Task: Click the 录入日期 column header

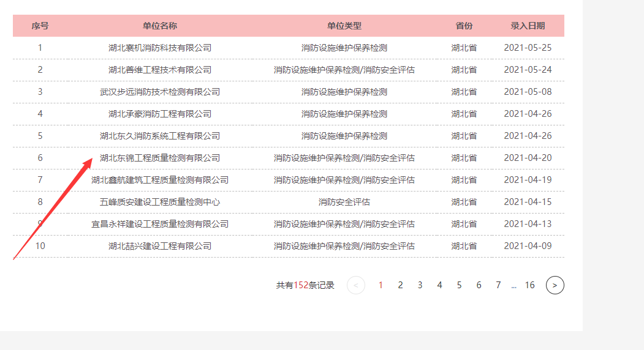Action: pyautogui.click(x=528, y=26)
